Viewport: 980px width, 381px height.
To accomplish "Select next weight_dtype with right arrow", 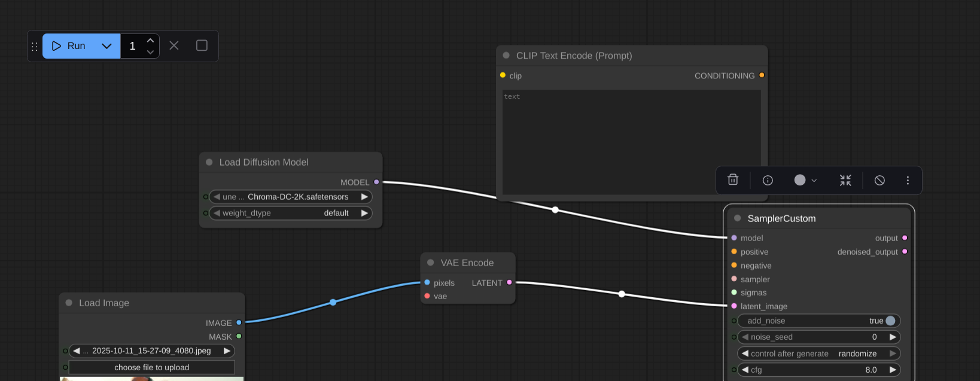I will (364, 213).
